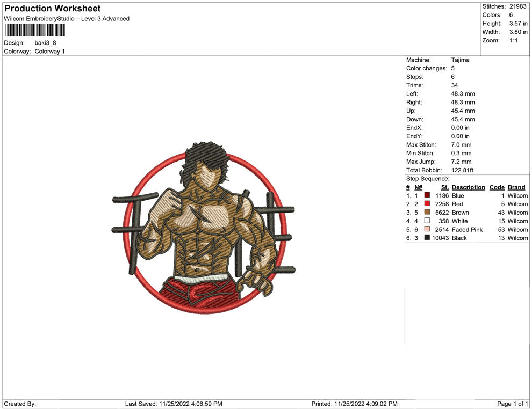Viewport: 532px width, 409px height.
Task: Click the design name baki3_8
Action: [46, 43]
